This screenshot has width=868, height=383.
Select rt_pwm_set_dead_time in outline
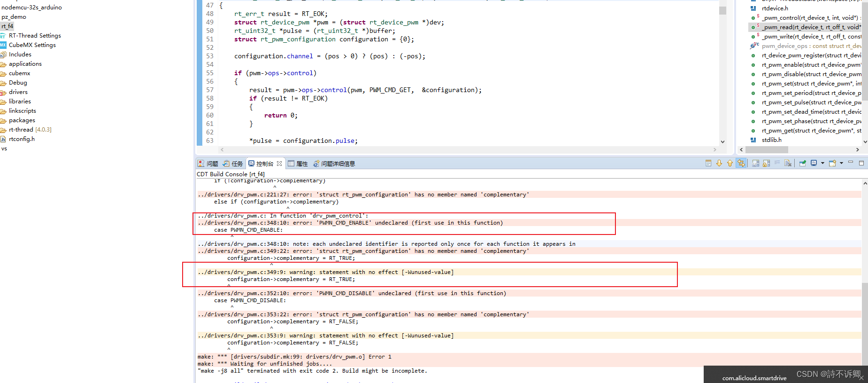click(x=811, y=112)
